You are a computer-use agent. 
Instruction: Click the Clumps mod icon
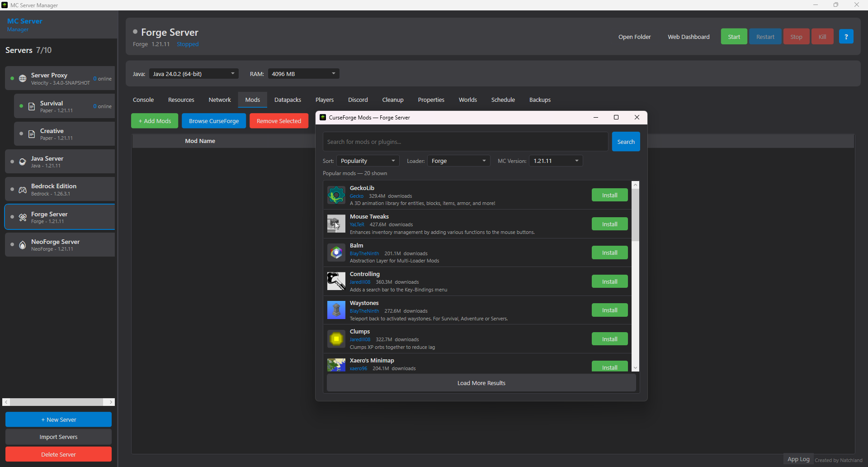(336, 338)
